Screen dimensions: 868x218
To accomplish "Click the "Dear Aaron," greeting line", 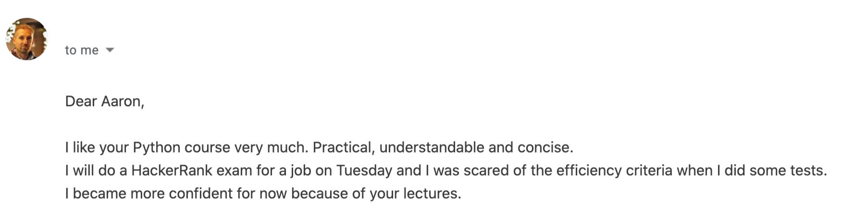I will tap(104, 101).
